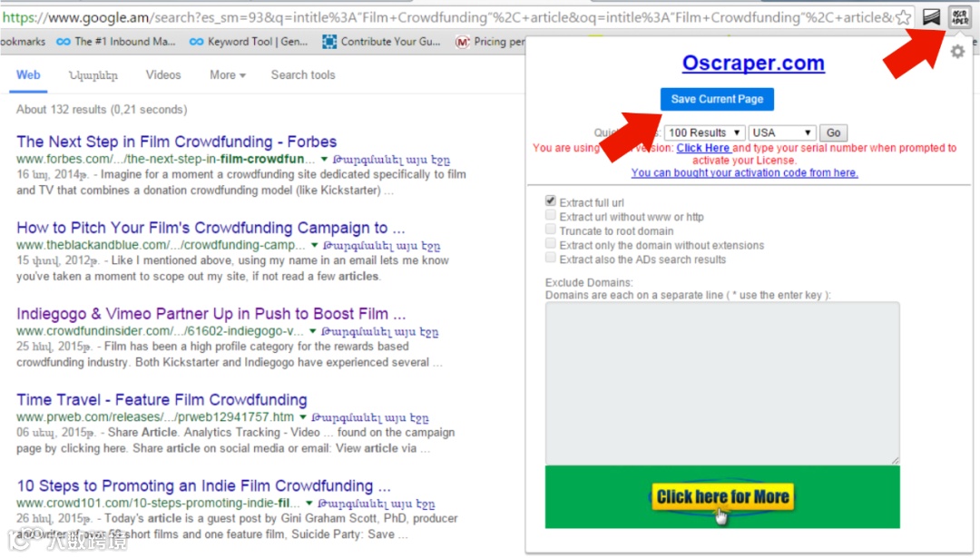Open arrow menu next to prweb URL
Viewport: 980px width, 558px height.
(303, 417)
